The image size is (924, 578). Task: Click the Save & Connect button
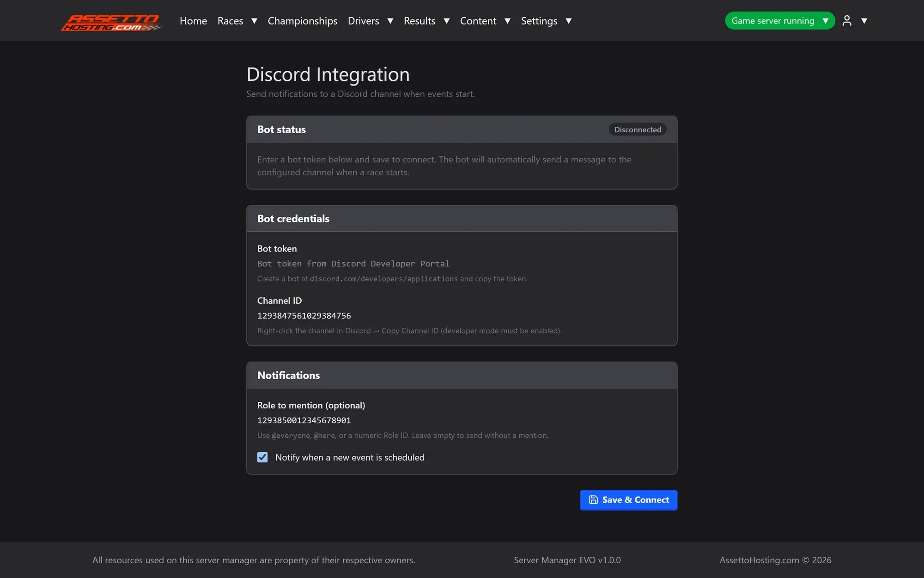pos(628,500)
